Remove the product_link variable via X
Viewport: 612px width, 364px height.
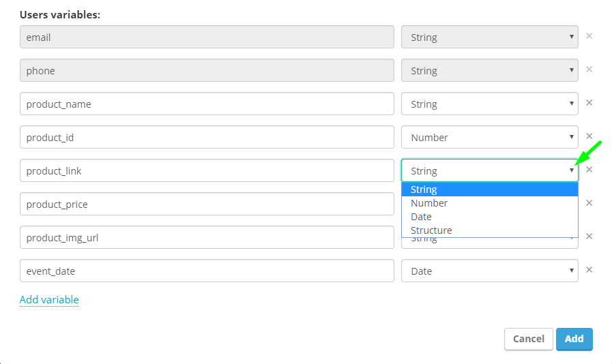(x=589, y=170)
